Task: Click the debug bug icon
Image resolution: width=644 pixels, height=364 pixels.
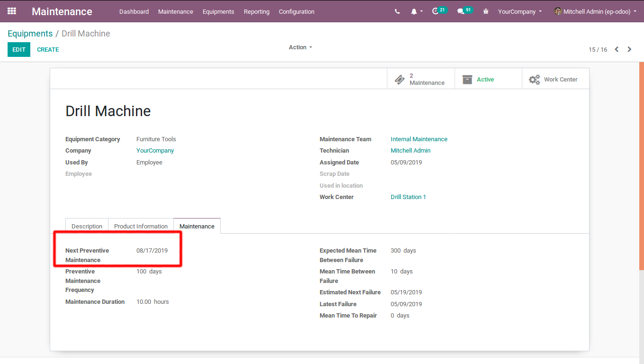Action: 486,11
